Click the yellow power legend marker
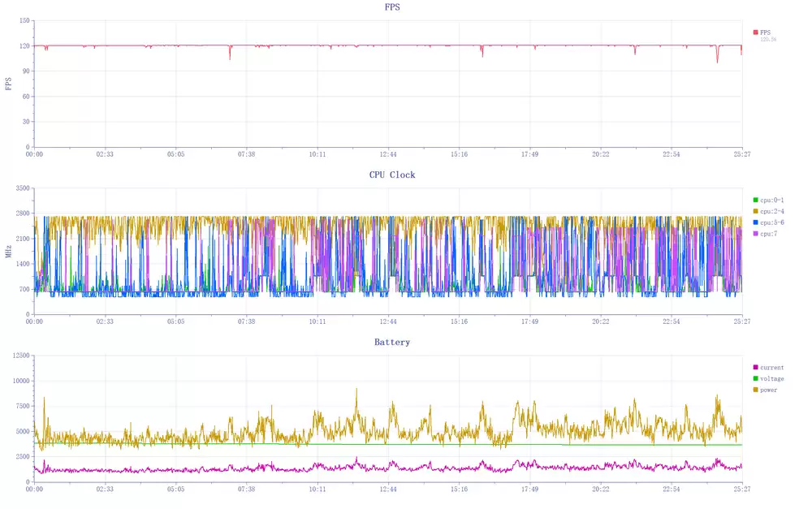Image resolution: width=812 pixels, height=509 pixels. (756, 390)
